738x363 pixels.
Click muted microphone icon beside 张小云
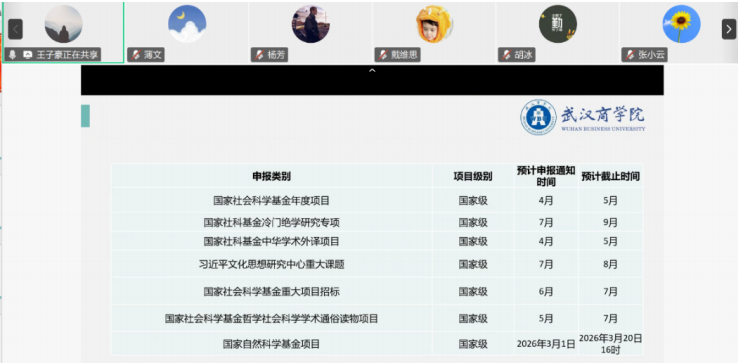click(630, 55)
